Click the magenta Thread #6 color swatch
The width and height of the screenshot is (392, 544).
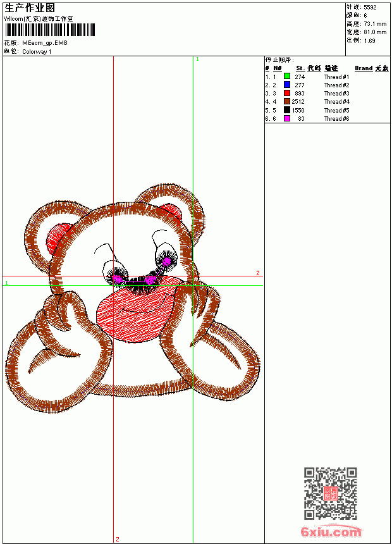tap(287, 118)
